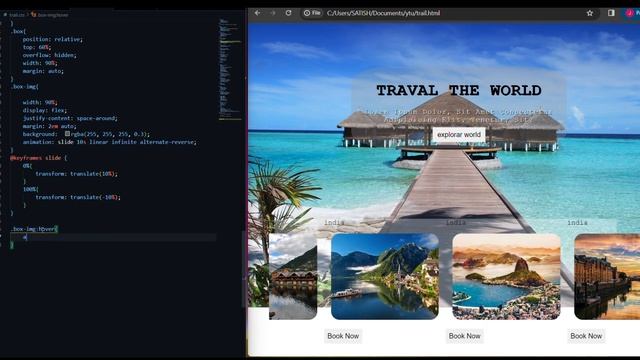
Task: Click the 'overflow: hidden;' code line
Action: tap(49, 55)
